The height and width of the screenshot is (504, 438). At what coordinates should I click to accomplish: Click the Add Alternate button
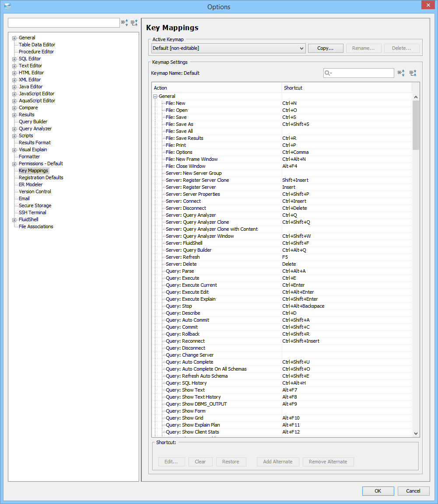click(278, 462)
